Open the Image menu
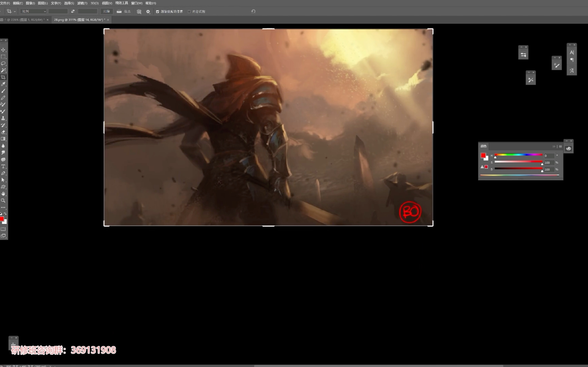This screenshot has width=588, height=367. [x=30, y=3]
